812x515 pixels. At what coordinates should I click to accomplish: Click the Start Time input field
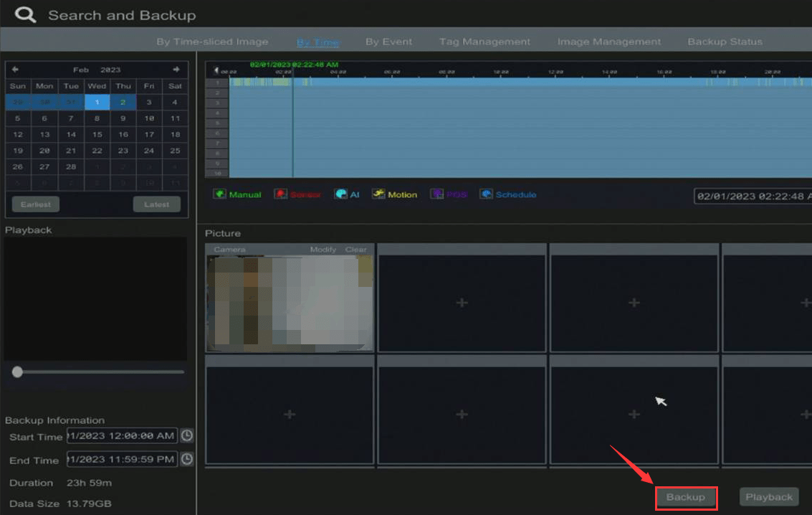(x=122, y=436)
